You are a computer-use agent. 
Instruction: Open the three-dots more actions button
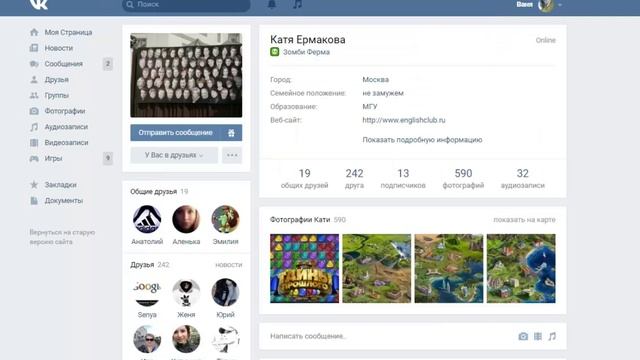click(232, 155)
